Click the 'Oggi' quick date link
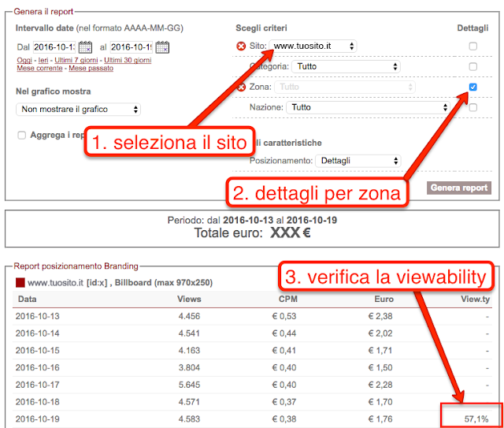504x428 pixels. pyautogui.click(x=25, y=61)
